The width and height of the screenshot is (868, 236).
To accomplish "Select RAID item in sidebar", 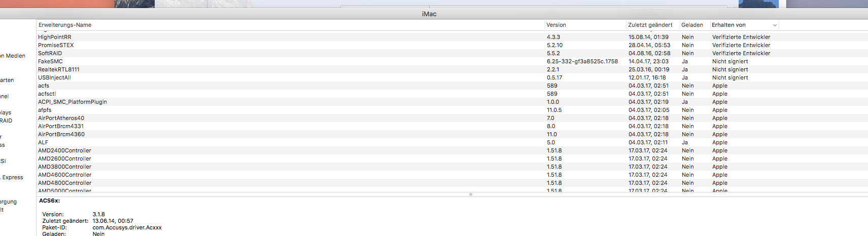I will 6,121.
